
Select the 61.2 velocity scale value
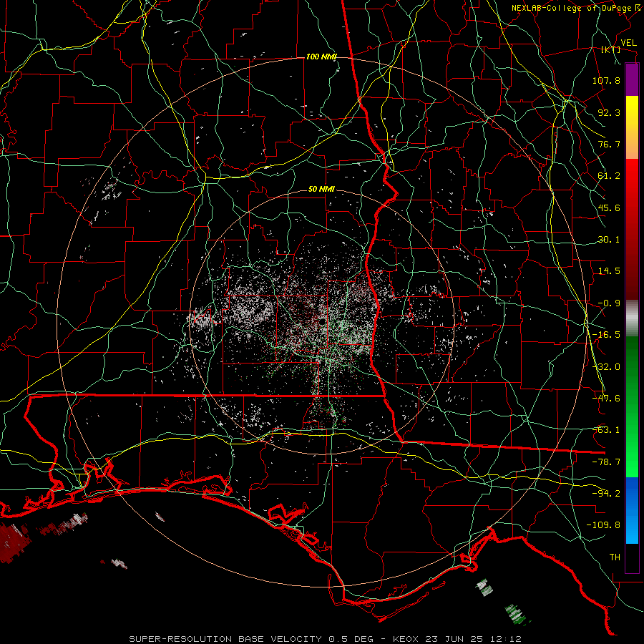pos(609,176)
